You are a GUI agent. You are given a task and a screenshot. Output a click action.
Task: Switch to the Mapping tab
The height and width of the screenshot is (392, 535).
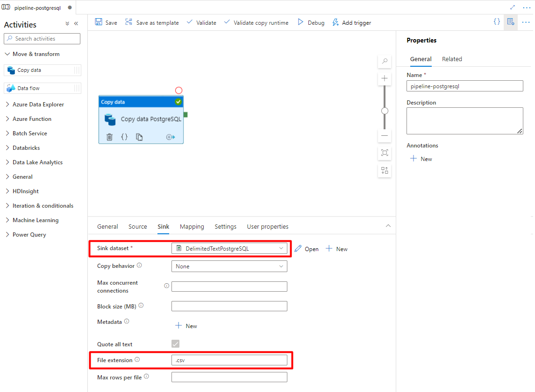(192, 227)
